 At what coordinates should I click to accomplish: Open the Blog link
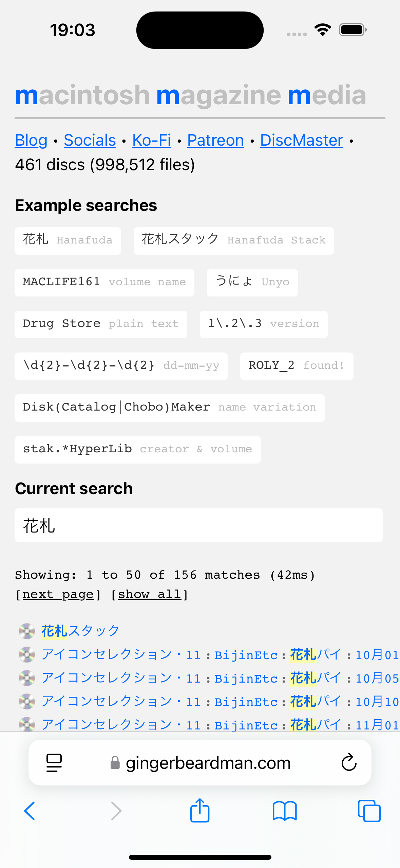tap(31, 140)
